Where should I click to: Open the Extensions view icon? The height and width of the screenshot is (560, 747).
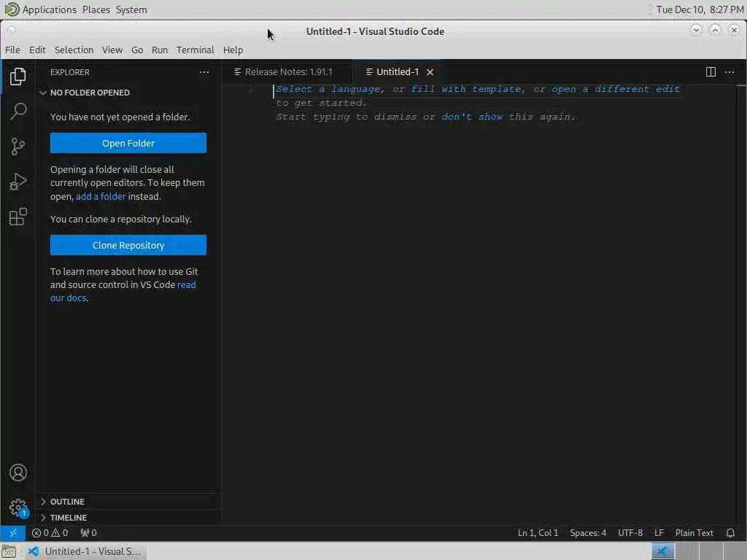(18, 217)
